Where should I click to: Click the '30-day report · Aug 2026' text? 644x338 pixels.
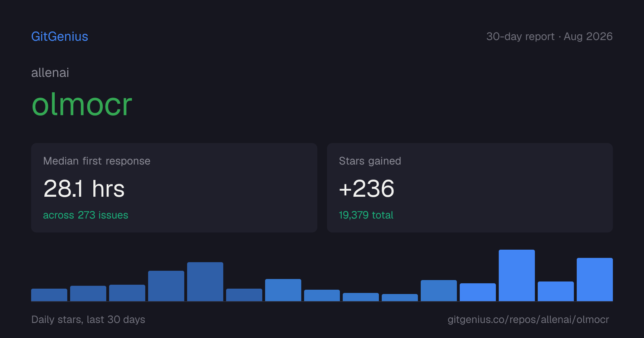[x=550, y=36]
